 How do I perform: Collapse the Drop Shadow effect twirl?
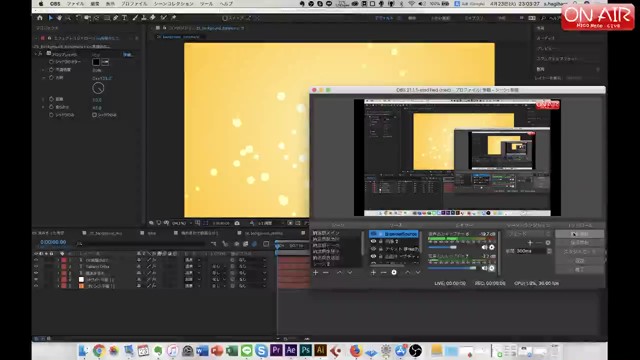pos(36,54)
